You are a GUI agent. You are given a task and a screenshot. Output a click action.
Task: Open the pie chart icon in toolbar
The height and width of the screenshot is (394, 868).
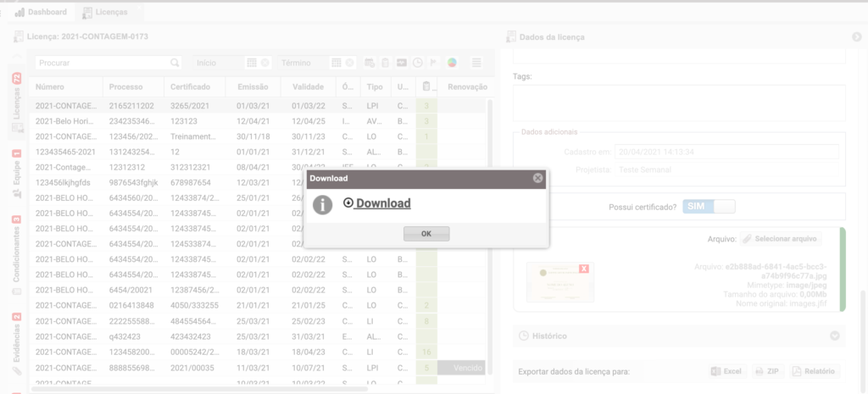coord(453,63)
